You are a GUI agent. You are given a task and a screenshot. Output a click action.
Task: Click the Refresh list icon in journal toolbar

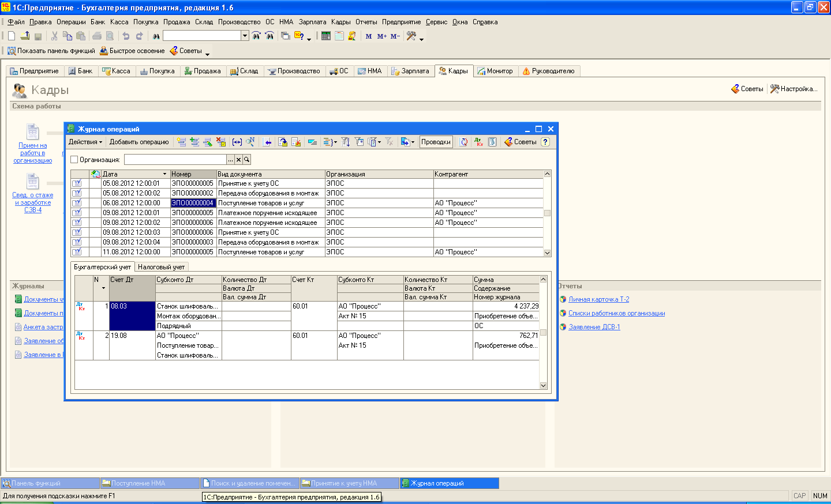click(x=463, y=142)
